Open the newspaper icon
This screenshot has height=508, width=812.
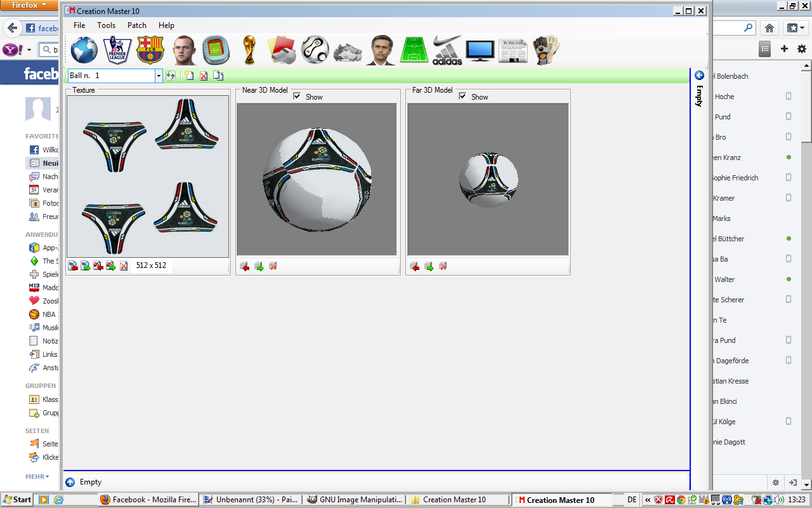513,51
